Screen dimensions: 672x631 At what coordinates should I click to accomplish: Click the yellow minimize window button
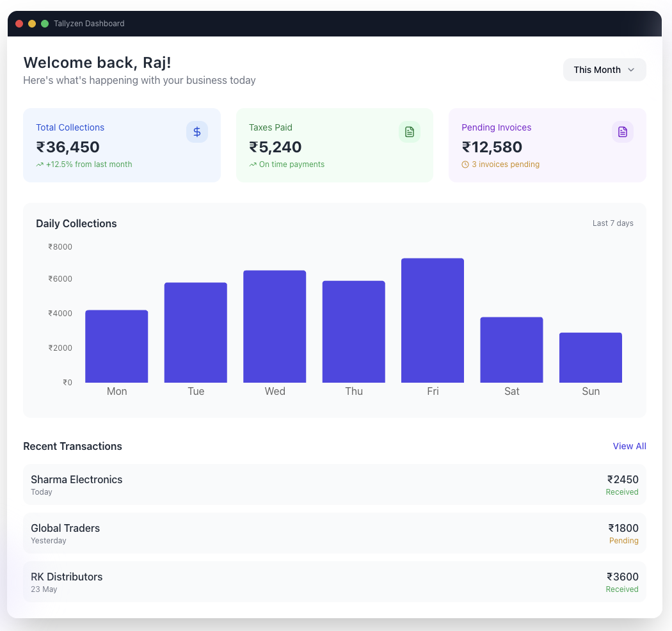pyautogui.click(x=32, y=24)
